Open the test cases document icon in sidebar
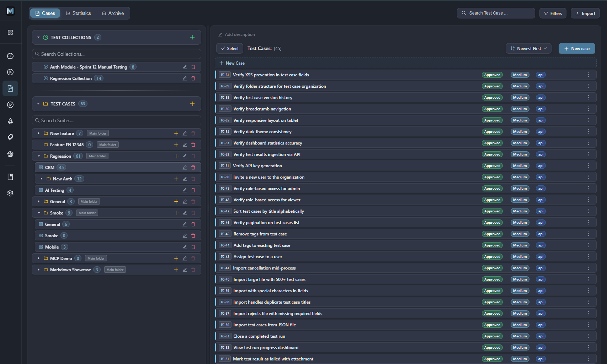 10,88
